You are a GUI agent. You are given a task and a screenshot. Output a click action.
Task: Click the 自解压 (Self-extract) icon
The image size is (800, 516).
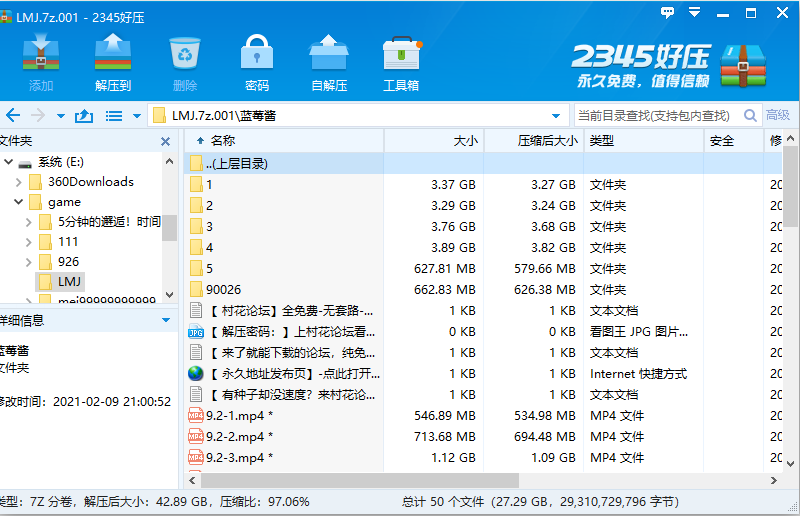pyautogui.click(x=329, y=63)
